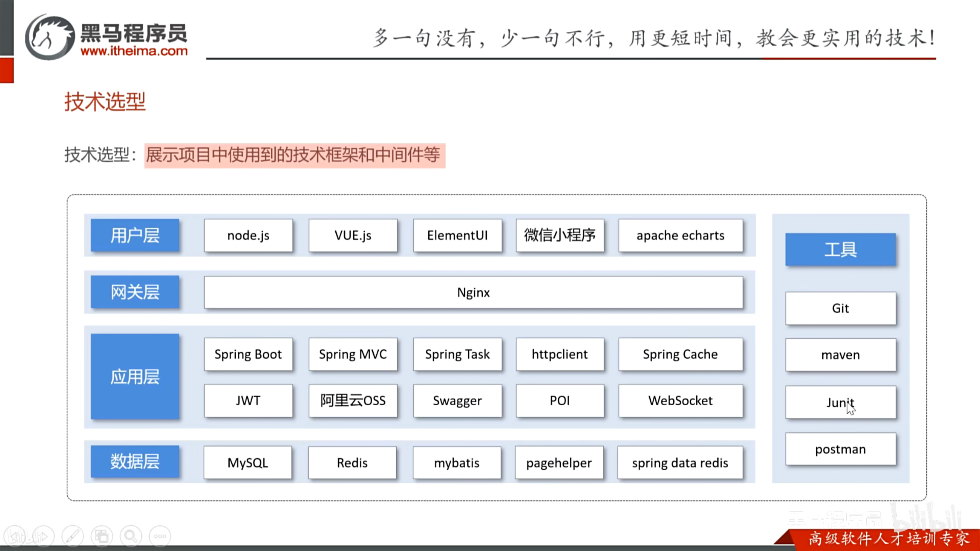980x551 pixels.
Task: Click the postman tool box
Action: [x=841, y=449]
